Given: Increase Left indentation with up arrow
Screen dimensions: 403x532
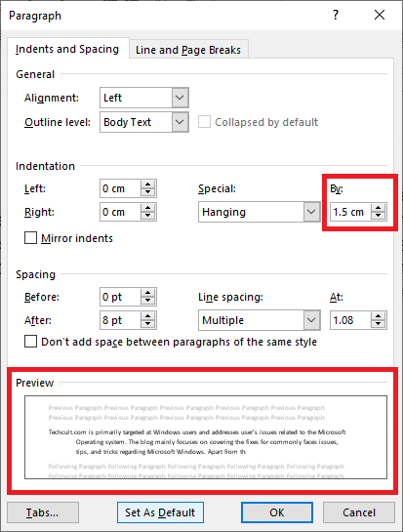Looking at the screenshot, I should point(148,184).
